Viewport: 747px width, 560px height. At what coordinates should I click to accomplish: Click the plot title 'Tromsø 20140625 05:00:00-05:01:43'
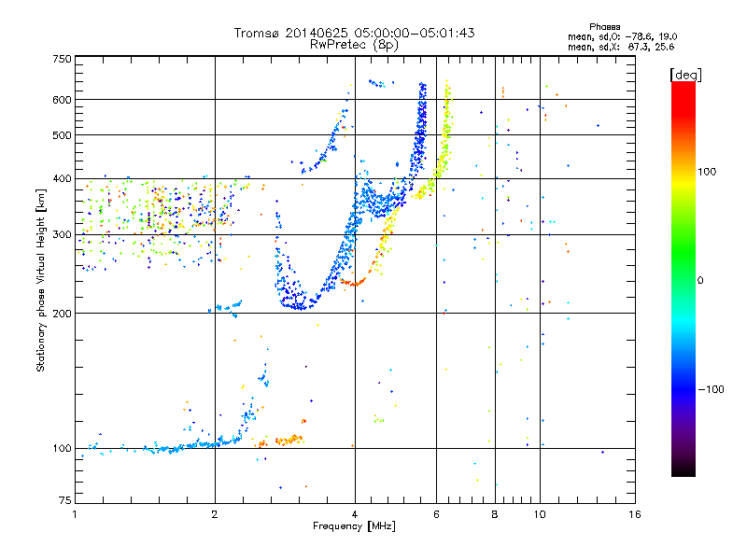coord(354,33)
